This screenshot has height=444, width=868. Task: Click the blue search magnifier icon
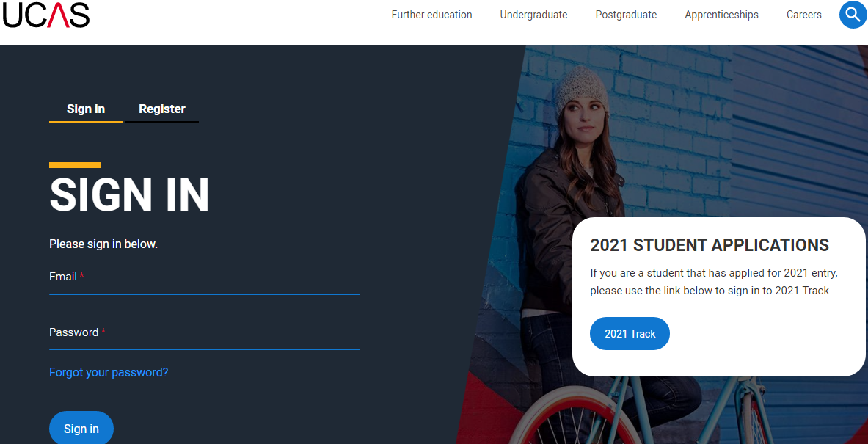(x=853, y=15)
